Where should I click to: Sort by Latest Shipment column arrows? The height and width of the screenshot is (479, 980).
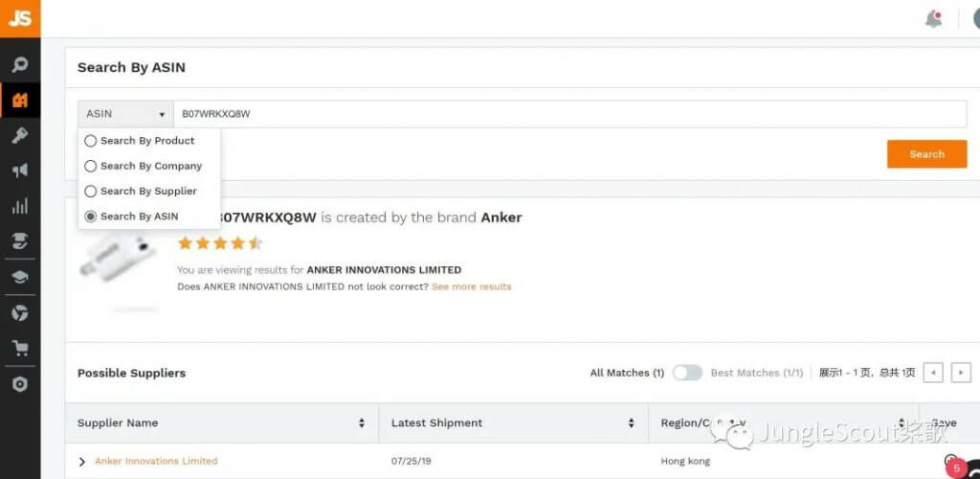[x=632, y=423]
